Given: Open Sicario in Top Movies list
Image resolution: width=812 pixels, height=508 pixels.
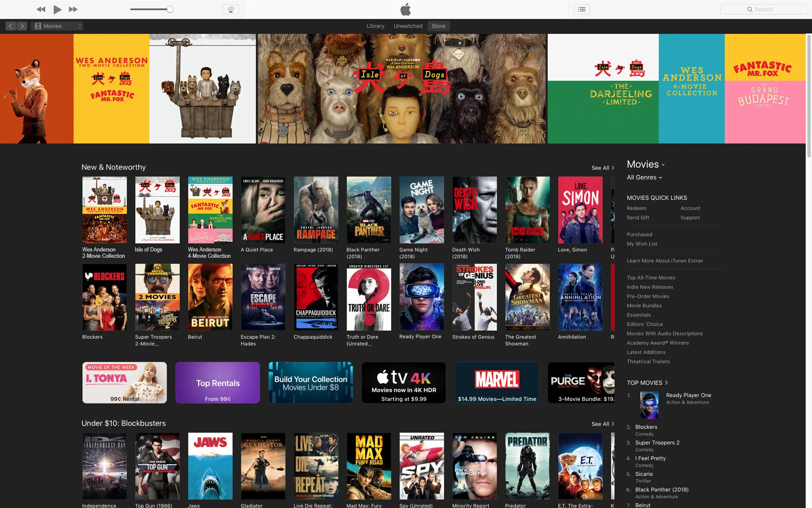Looking at the screenshot, I should (x=644, y=474).
